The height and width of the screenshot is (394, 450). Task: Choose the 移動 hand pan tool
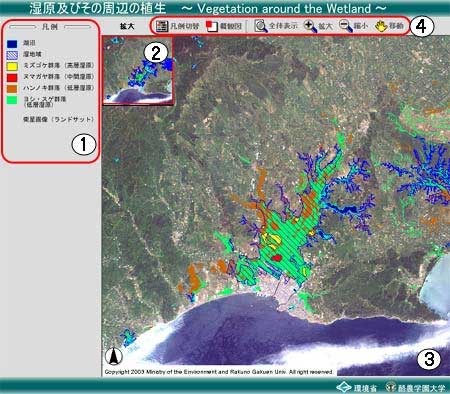[381, 26]
